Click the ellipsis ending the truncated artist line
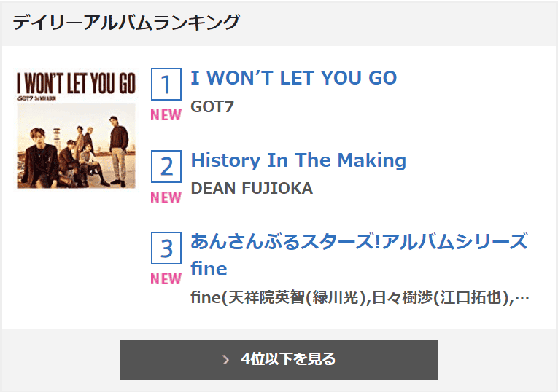Screen dimensions: 558x392 click(x=522, y=297)
